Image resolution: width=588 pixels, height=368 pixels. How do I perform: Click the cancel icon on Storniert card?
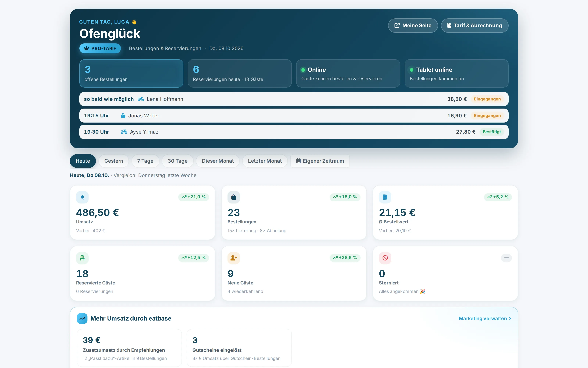[x=385, y=258]
